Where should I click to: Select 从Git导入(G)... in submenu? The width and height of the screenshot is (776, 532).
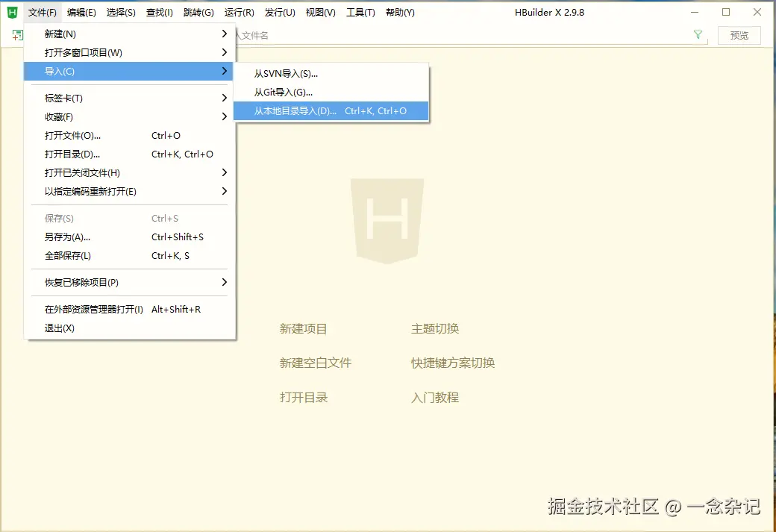pyautogui.click(x=331, y=93)
